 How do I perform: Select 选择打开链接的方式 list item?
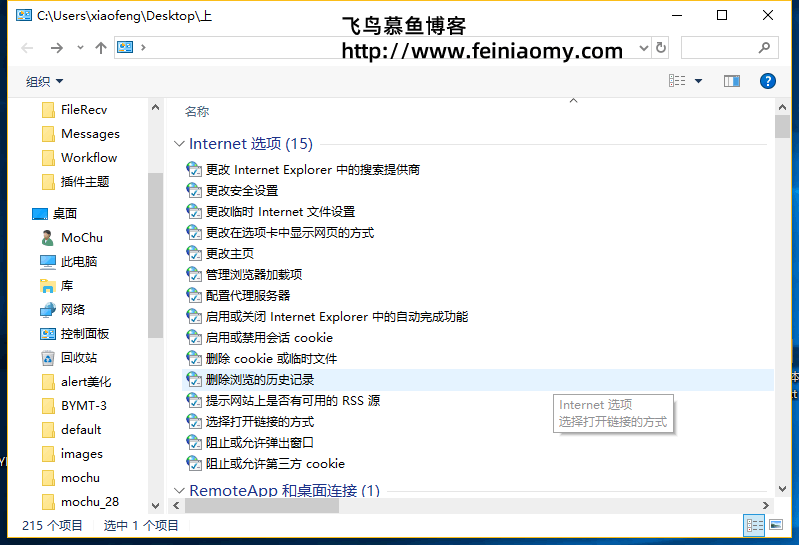click(x=250, y=422)
